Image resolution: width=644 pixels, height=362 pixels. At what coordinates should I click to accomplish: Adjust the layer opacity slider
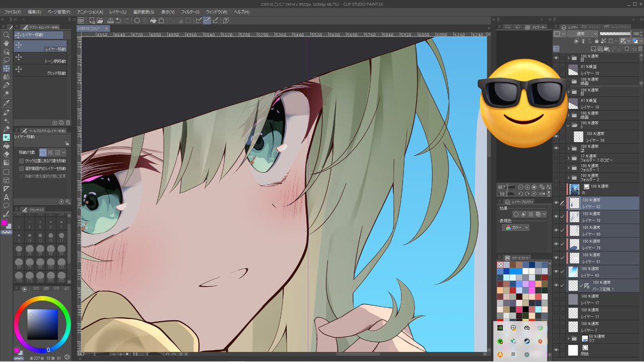point(616,34)
